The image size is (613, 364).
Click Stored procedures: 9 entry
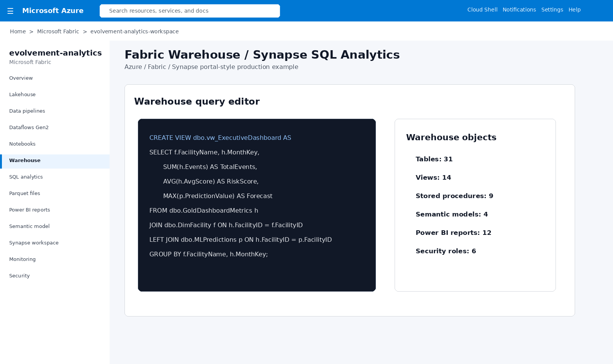(454, 196)
